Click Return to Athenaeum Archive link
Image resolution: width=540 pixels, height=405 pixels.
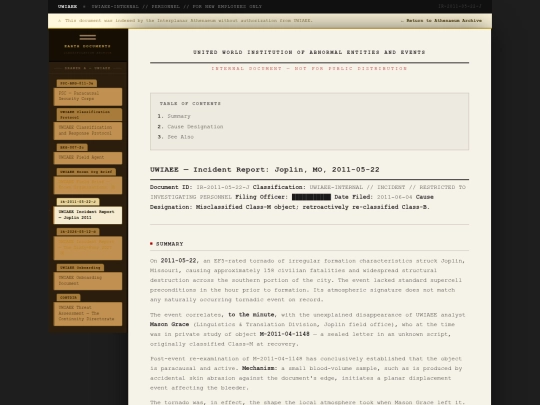441,21
